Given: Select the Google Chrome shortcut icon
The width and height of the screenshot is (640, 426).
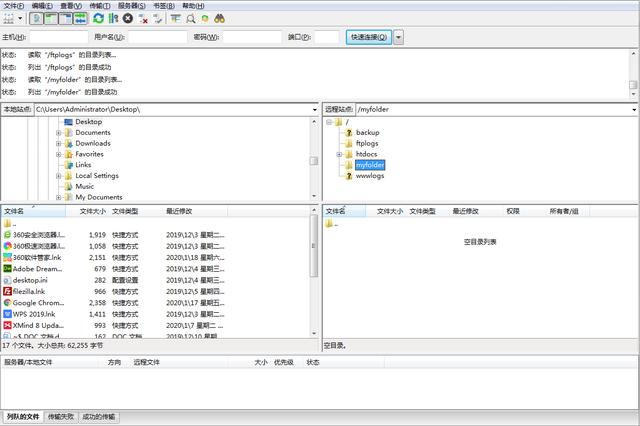Looking at the screenshot, I should tap(7, 303).
